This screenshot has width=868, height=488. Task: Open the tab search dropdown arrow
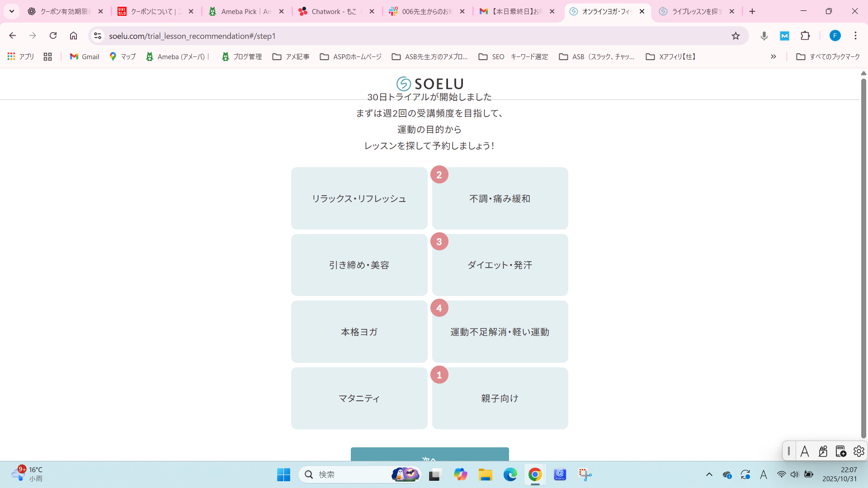12,11
